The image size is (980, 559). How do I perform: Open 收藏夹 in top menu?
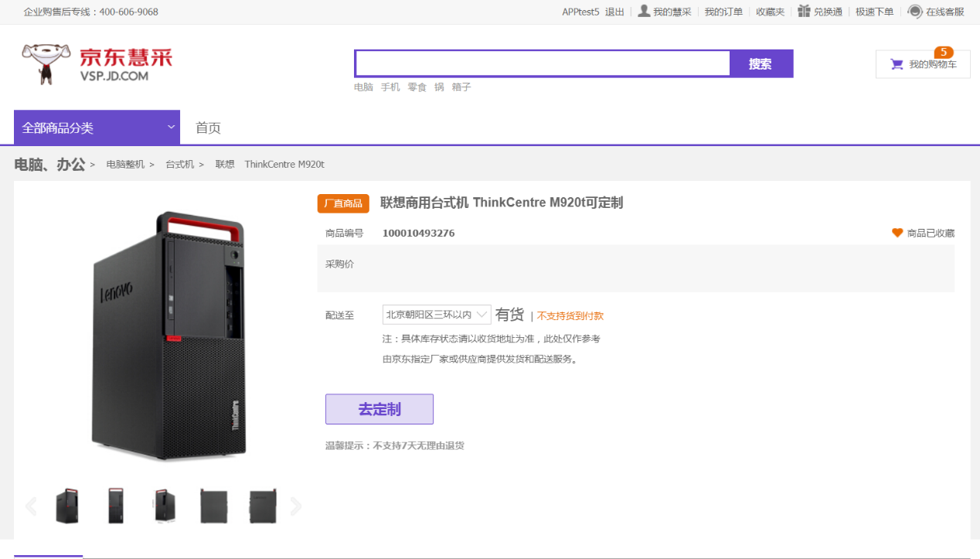(770, 12)
